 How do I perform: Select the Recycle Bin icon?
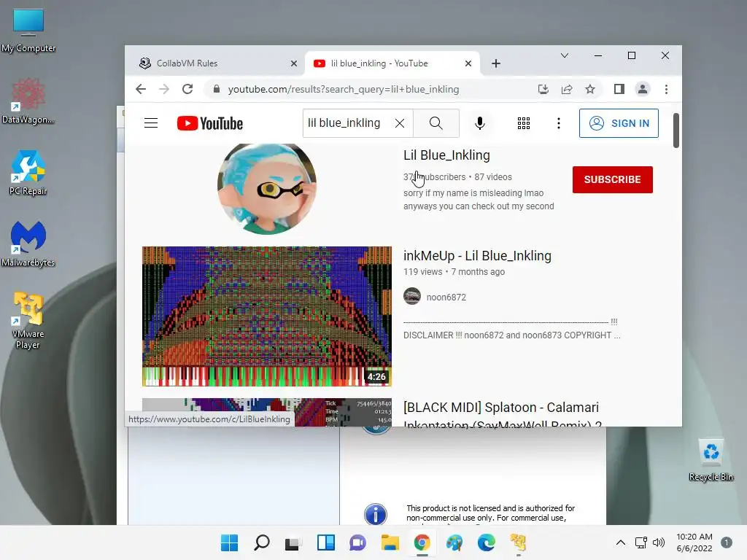tap(711, 461)
